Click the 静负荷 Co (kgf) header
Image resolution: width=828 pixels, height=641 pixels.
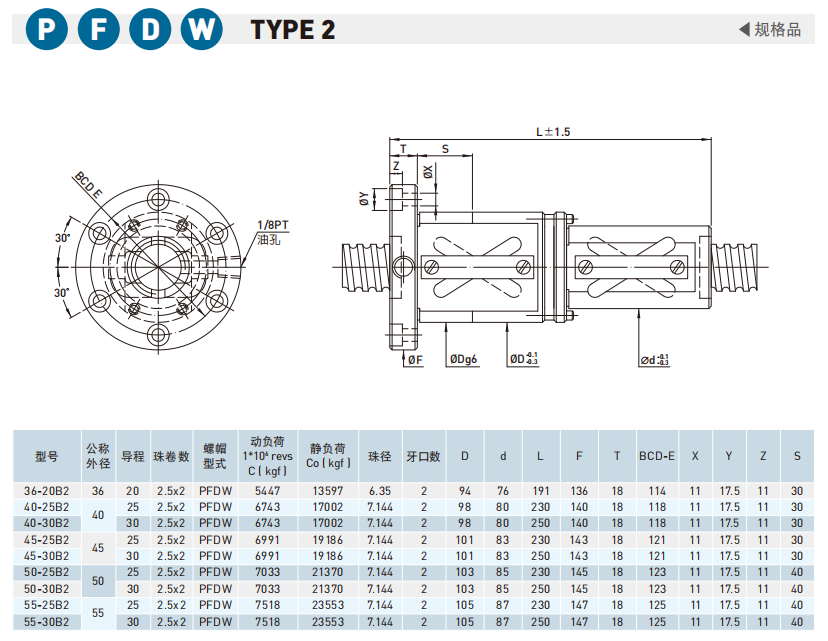pos(327,456)
